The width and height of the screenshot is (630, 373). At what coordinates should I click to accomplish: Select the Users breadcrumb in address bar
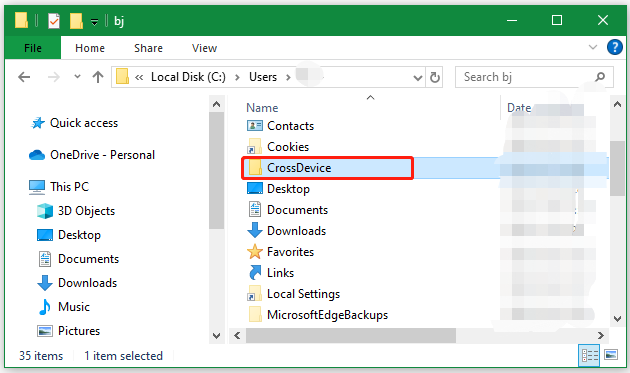click(263, 77)
